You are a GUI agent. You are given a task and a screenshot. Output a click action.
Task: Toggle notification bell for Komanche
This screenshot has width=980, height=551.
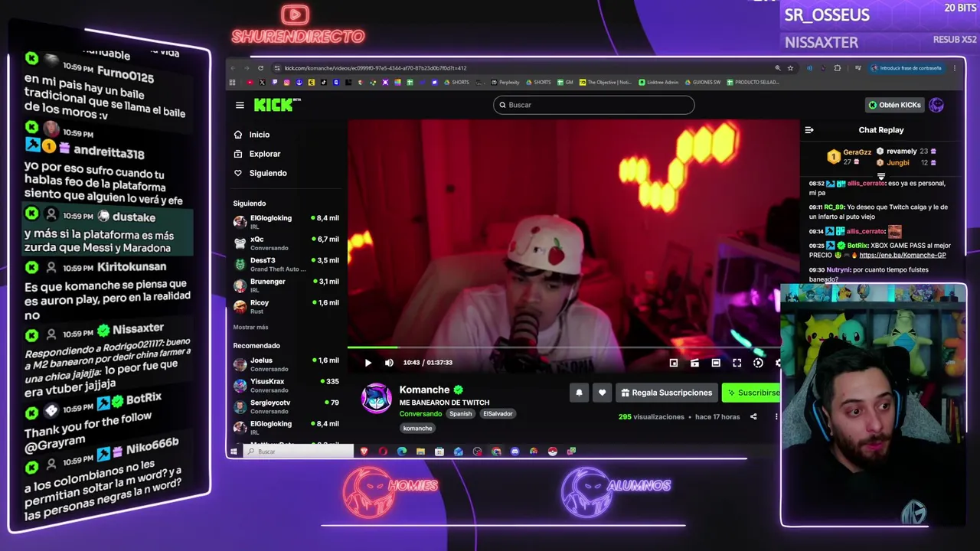click(579, 393)
